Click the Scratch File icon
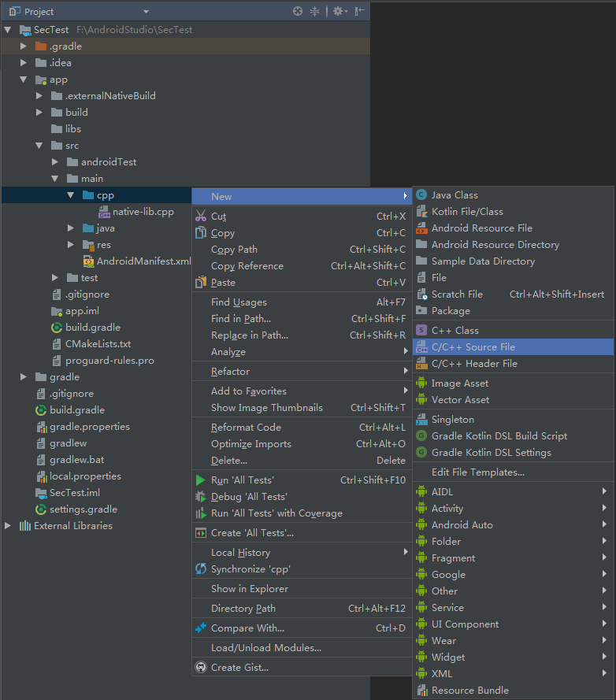The image size is (616, 700). (421, 294)
